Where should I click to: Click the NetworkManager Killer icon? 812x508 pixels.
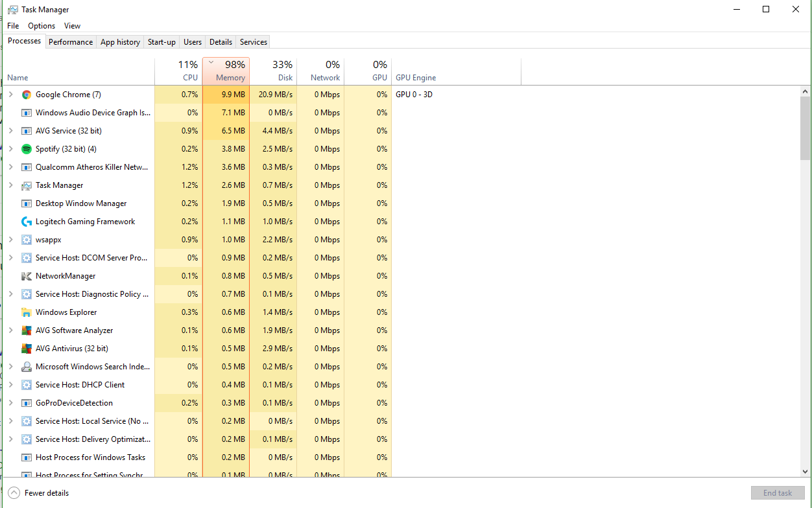coord(27,276)
